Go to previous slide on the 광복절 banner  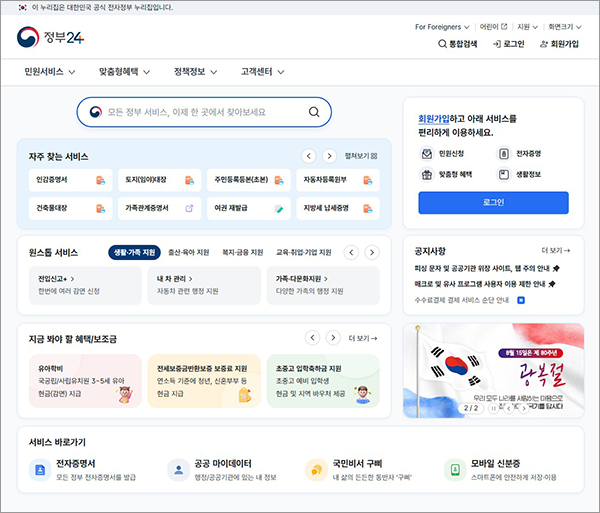[x=508, y=409]
